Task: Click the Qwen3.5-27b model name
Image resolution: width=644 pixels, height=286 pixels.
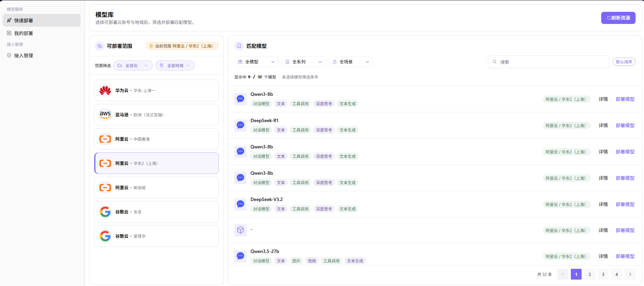Action: click(x=265, y=251)
